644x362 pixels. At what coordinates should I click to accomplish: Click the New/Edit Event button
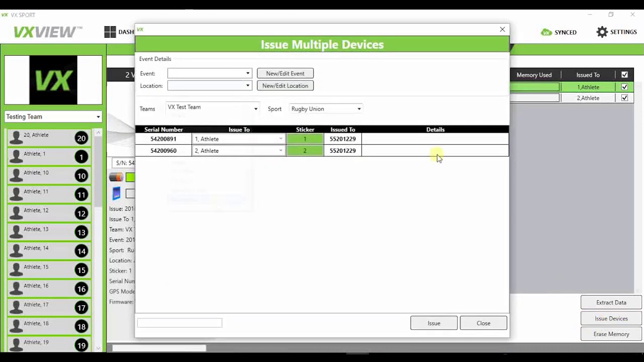(x=285, y=73)
